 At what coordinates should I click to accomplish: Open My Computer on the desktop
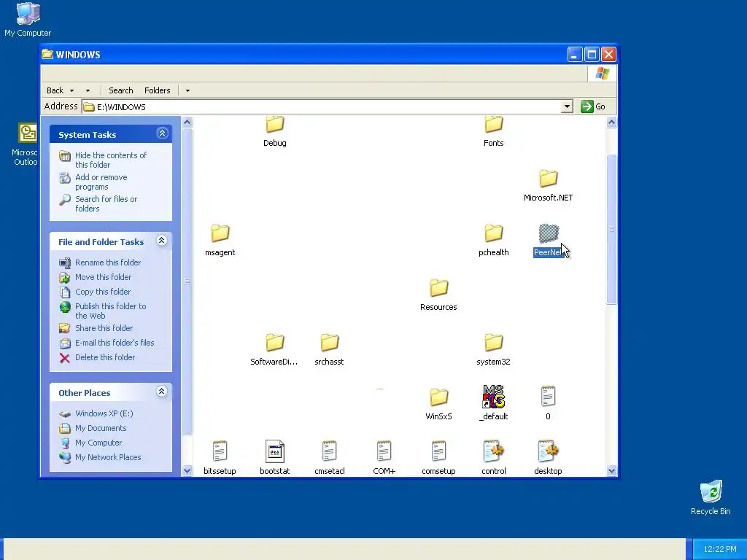pos(28,20)
